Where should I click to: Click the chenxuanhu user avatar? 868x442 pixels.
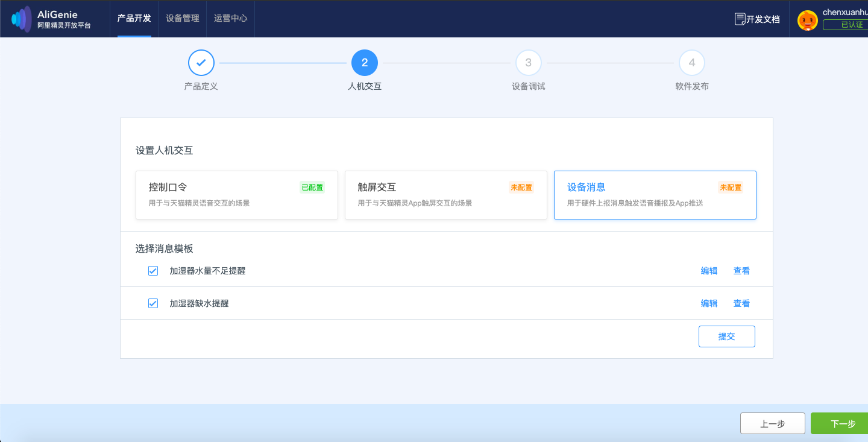click(808, 21)
